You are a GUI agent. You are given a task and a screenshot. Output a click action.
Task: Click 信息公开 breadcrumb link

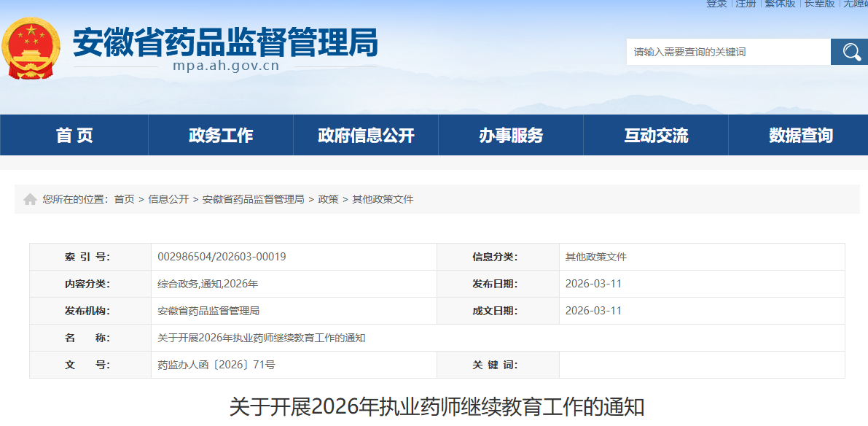pyautogui.click(x=168, y=199)
